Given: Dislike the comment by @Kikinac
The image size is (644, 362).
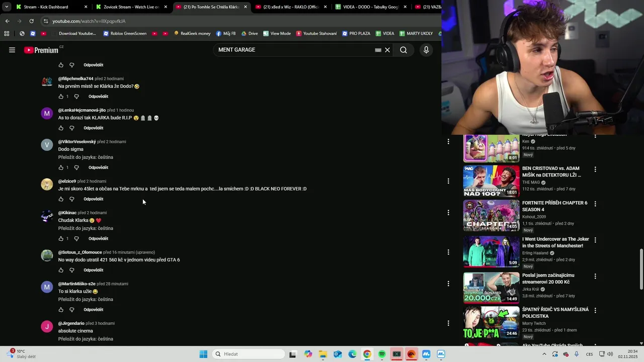Looking at the screenshot, I should point(76,239).
